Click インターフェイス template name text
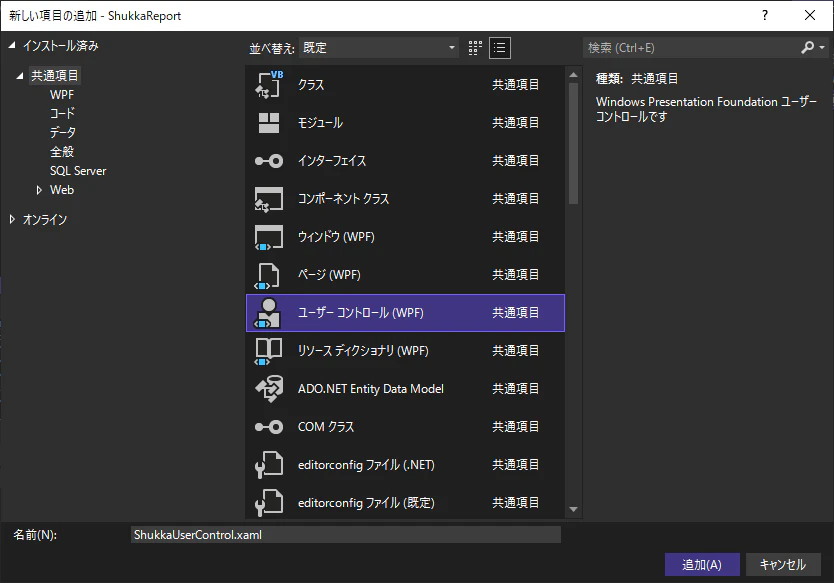Viewport: 834px width, 583px height. [x=332, y=161]
